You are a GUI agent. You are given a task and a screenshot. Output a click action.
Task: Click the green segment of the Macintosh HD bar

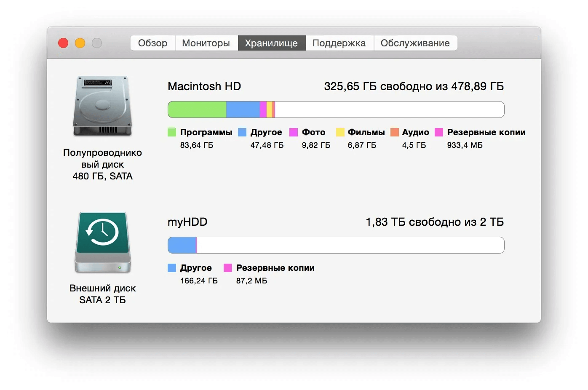(197, 110)
